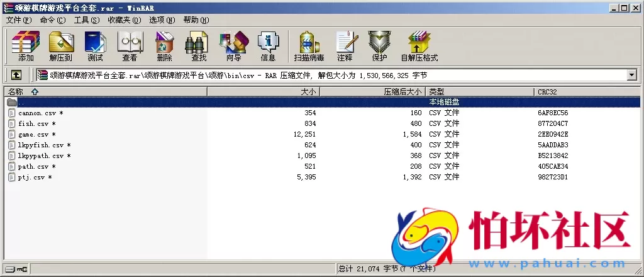Open the Options (选项) menu
The image size is (644, 277).
162,20
